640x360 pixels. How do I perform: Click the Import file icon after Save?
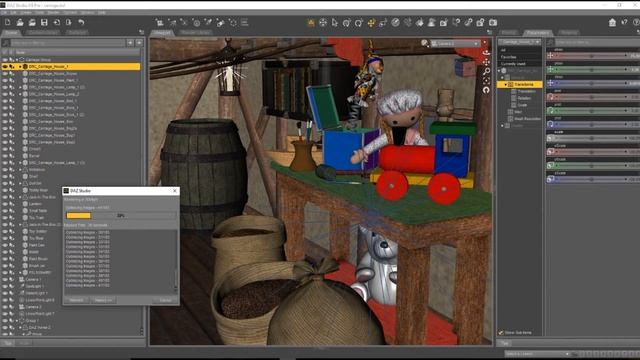[56, 22]
